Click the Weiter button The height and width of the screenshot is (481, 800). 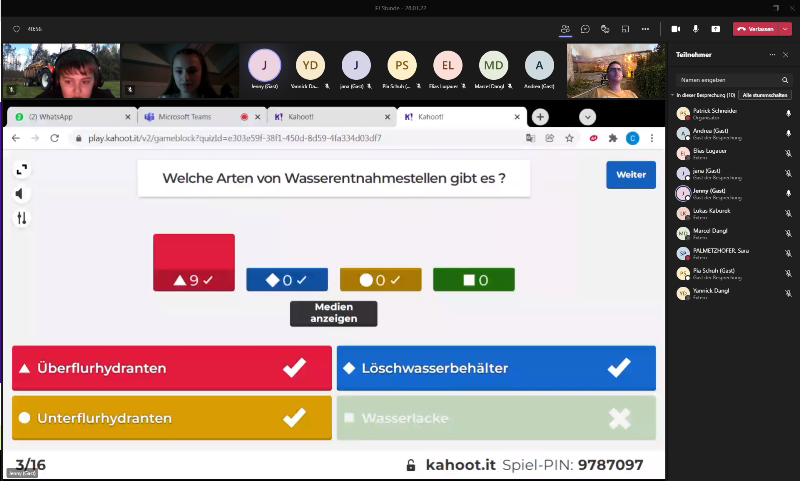pos(630,174)
